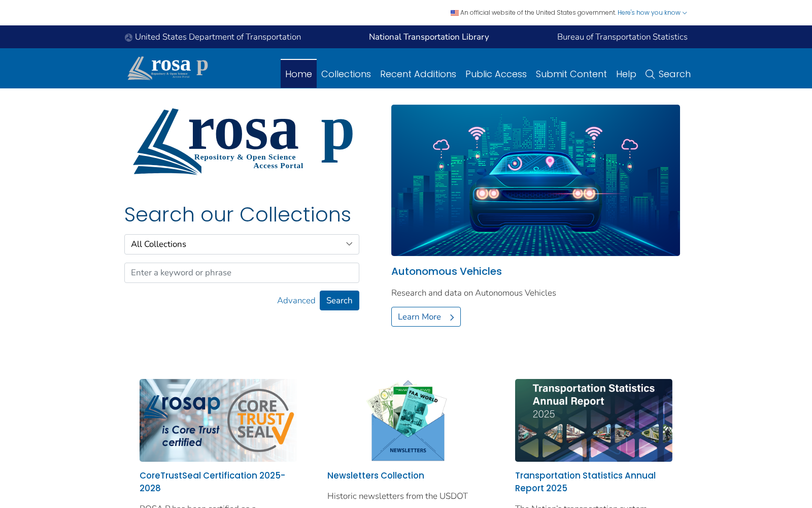Open the Advanced search link
The width and height of the screenshot is (812, 508).
[x=296, y=301]
